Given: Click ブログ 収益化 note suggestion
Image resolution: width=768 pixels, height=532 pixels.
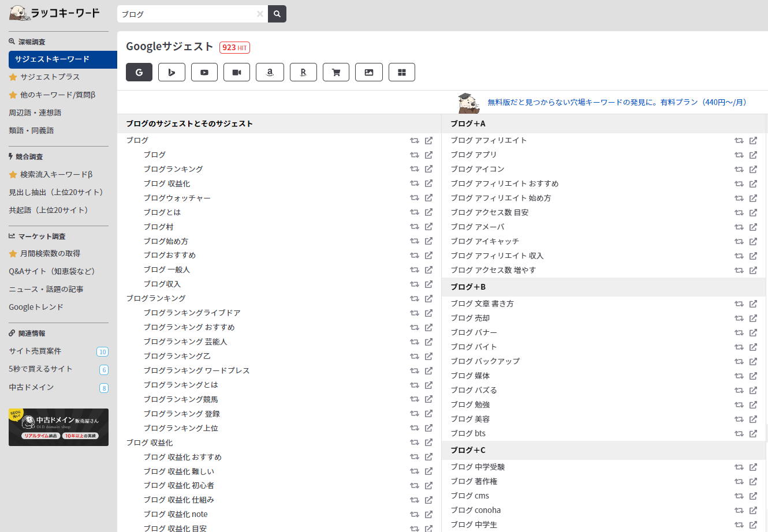Looking at the screenshot, I should [176, 514].
